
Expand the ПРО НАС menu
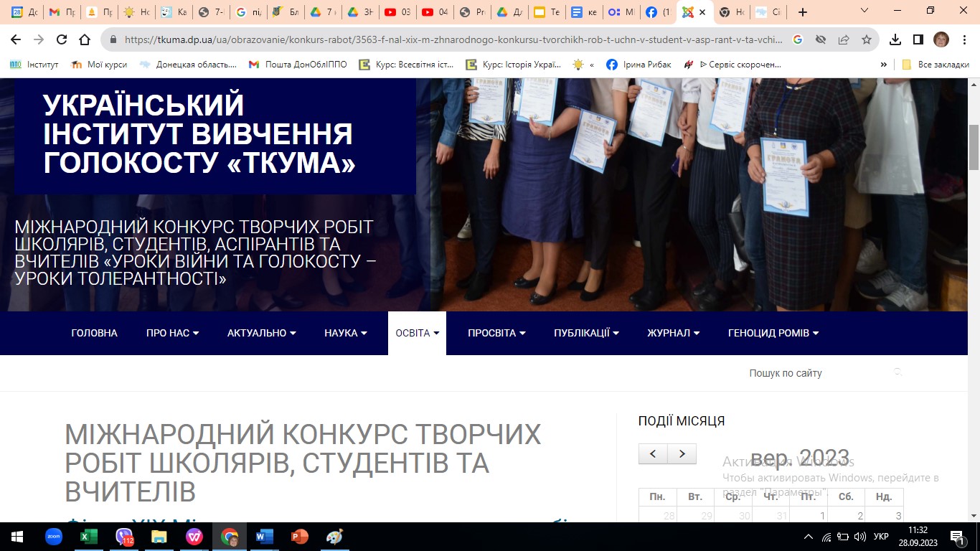click(172, 333)
